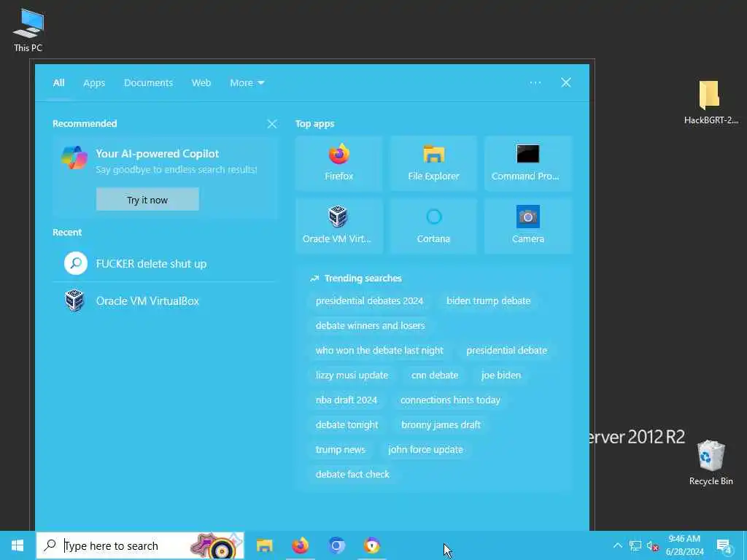Search 'debate tonight' trend
This screenshot has width=747, height=560.
click(x=347, y=425)
